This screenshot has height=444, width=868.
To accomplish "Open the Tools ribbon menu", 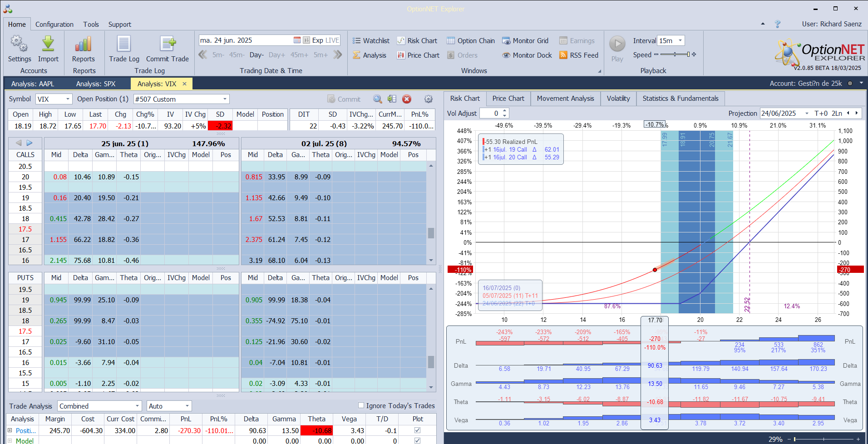I will pos(91,25).
